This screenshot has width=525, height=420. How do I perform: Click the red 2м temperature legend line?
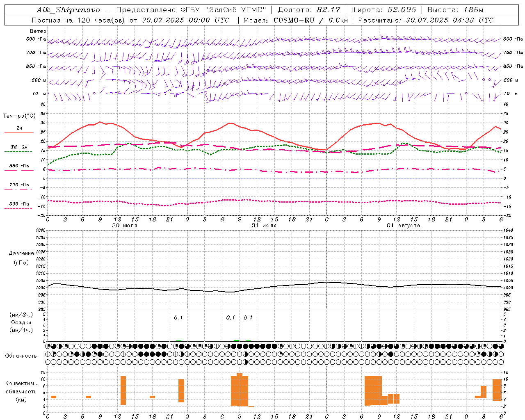[x=19, y=132]
